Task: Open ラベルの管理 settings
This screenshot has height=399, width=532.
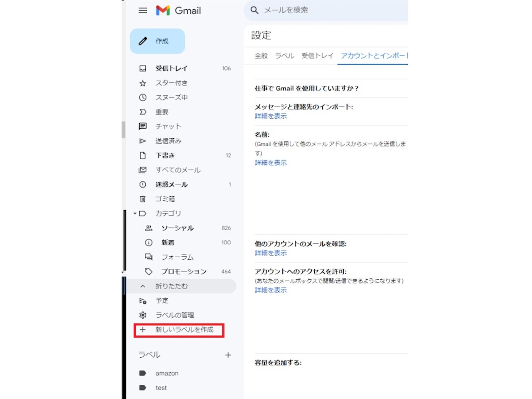Action: coord(175,315)
